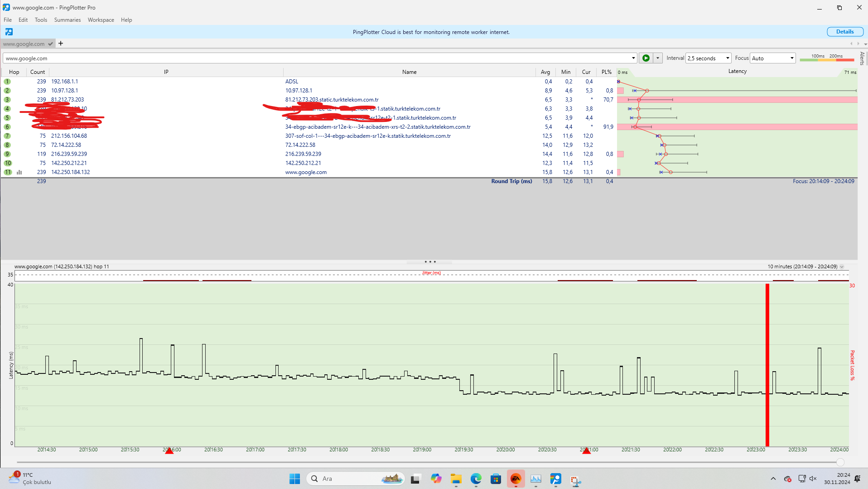
Task: Click the three-dot panel splitter handle
Action: 430,262
